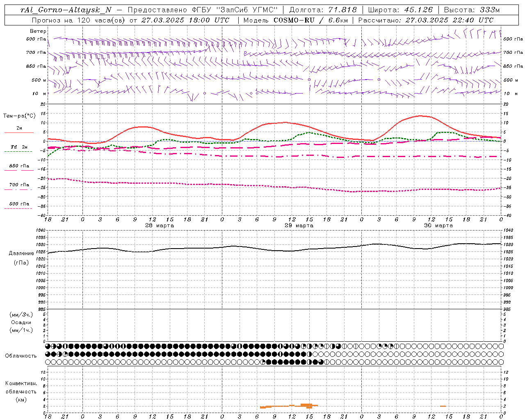The height and width of the screenshot is (420, 525).
Task: Select the Долгота: 71.818 header value
Action: (x=323, y=10)
